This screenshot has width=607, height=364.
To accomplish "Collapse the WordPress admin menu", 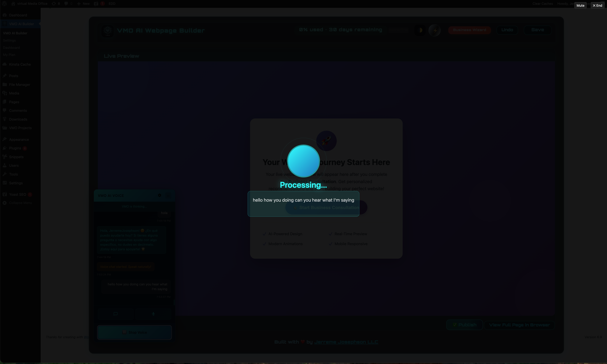I will [20, 203].
